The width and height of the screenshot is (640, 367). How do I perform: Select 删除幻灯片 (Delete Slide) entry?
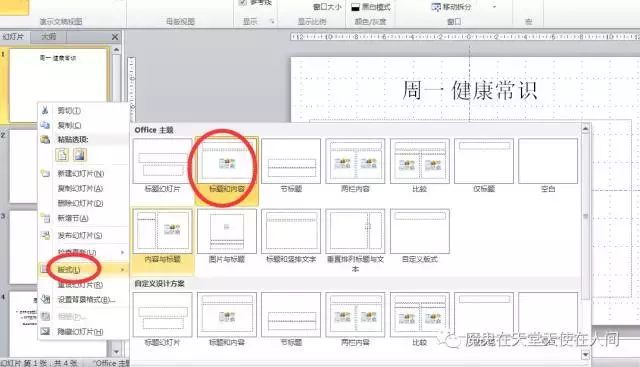(x=80, y=203)
